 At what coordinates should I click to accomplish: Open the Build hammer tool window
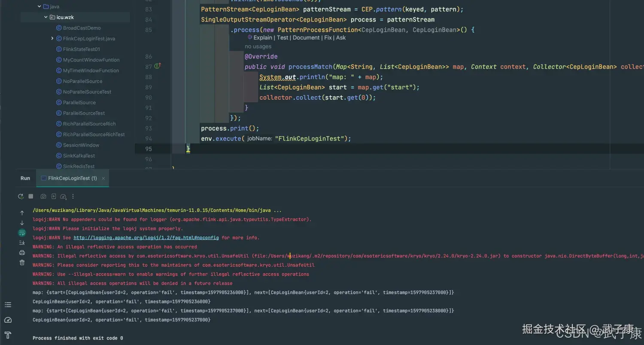(8, 335)
